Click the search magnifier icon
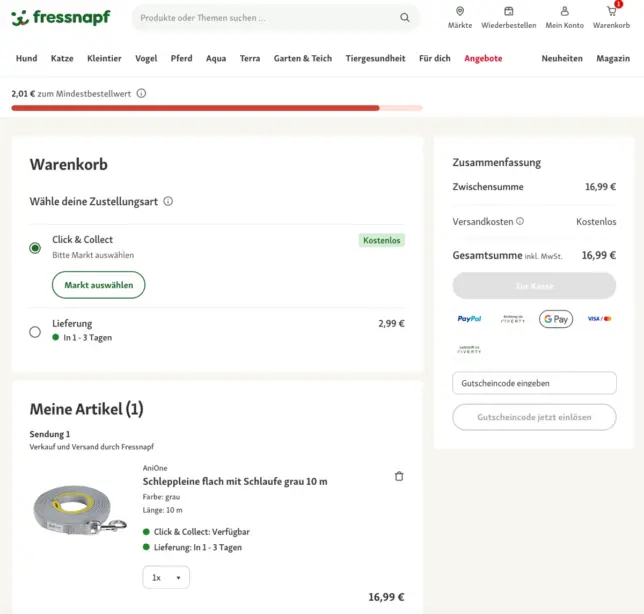The image size is (644, 614). 405,18
